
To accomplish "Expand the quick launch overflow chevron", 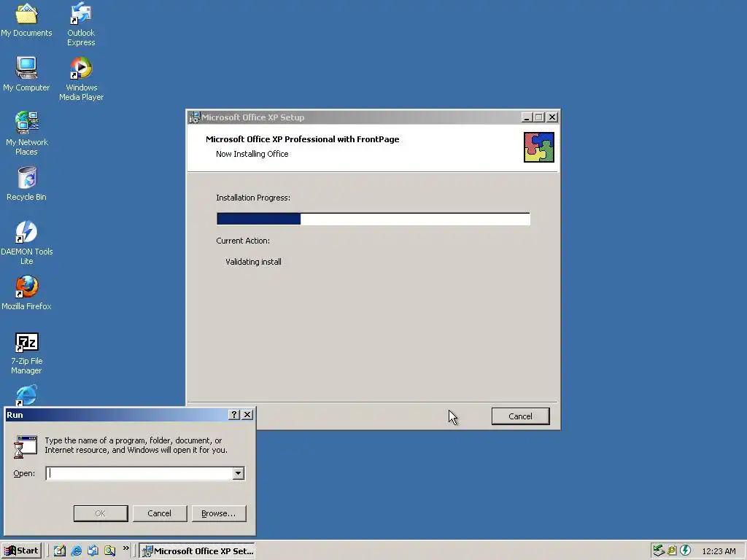I will point(125,548).
